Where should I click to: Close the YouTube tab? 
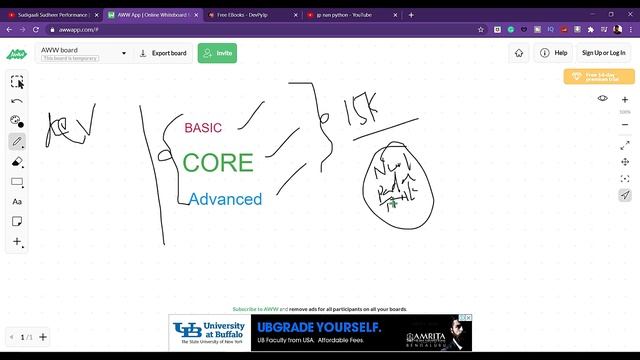click(x=395, y=15)
